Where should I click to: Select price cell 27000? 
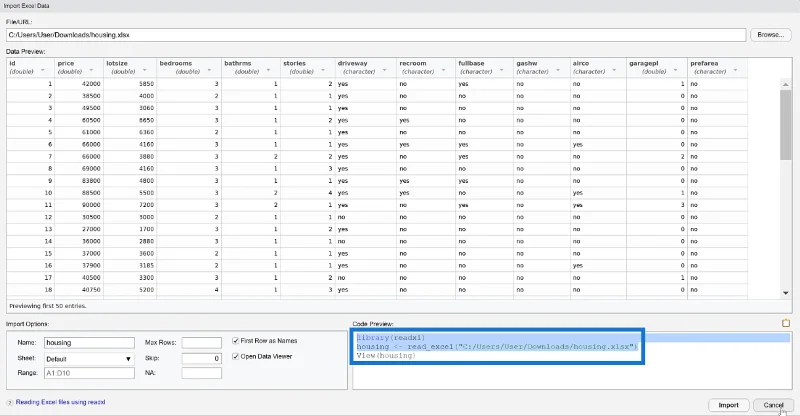(79, 229)
